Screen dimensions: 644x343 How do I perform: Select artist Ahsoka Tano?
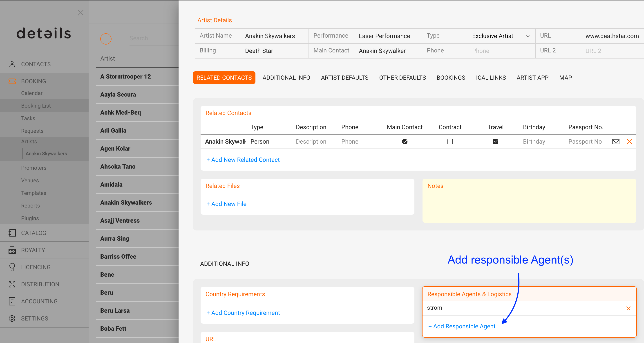118,166
